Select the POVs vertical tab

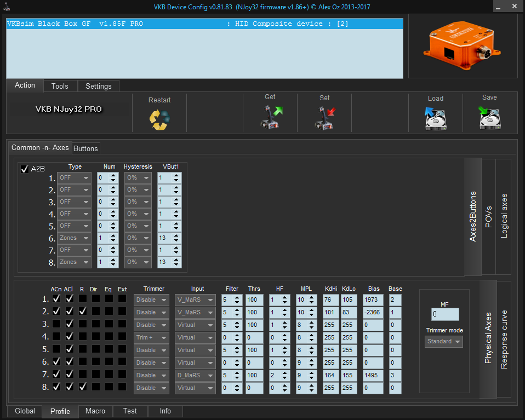click(488, 217)
